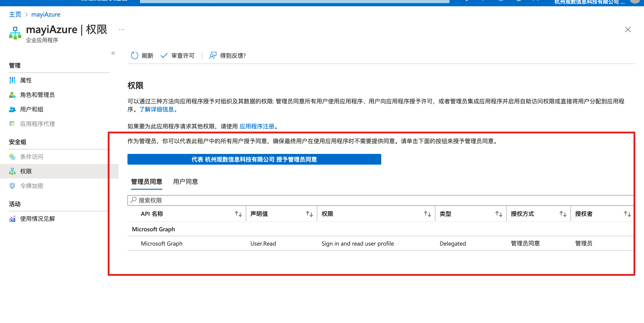Sort by 声明值 column arrows

(x=309, y=214)
